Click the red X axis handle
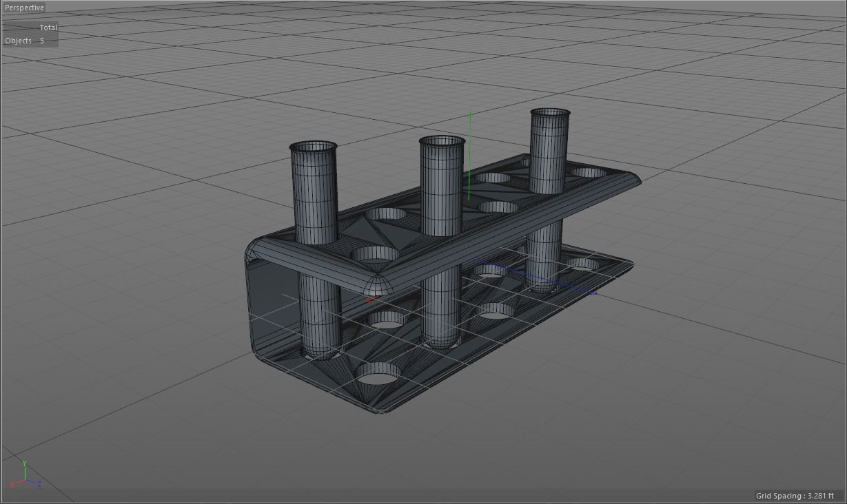The width and height of the screenshot is (847, 504). (371, 298)
